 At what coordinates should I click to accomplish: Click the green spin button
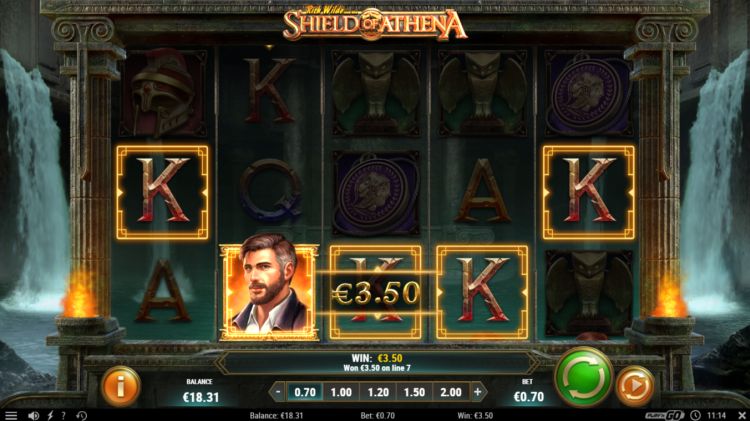pyautogui.click(x=584, y=378)
